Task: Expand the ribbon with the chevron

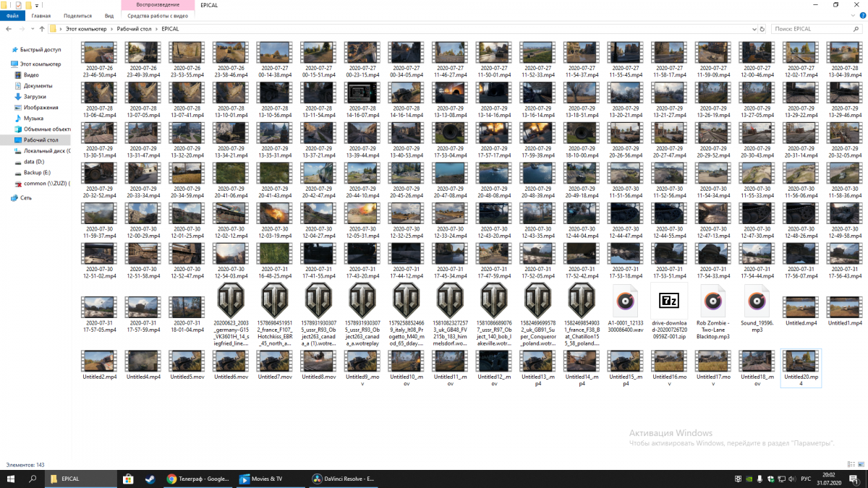Action: click(852, 15)
